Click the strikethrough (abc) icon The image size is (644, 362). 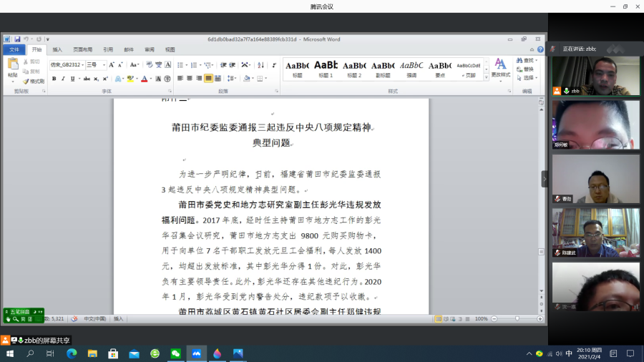coord(87,79)
